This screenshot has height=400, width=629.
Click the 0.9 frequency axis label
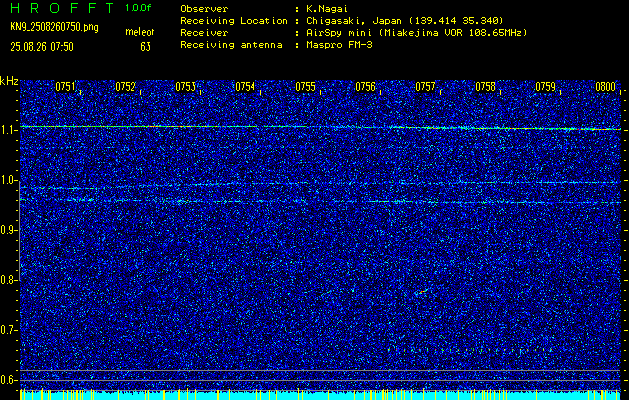pos(8,230)
